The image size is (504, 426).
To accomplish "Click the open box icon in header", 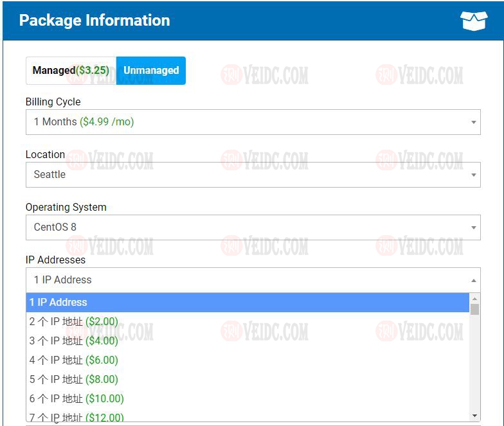I will [474, 21].
